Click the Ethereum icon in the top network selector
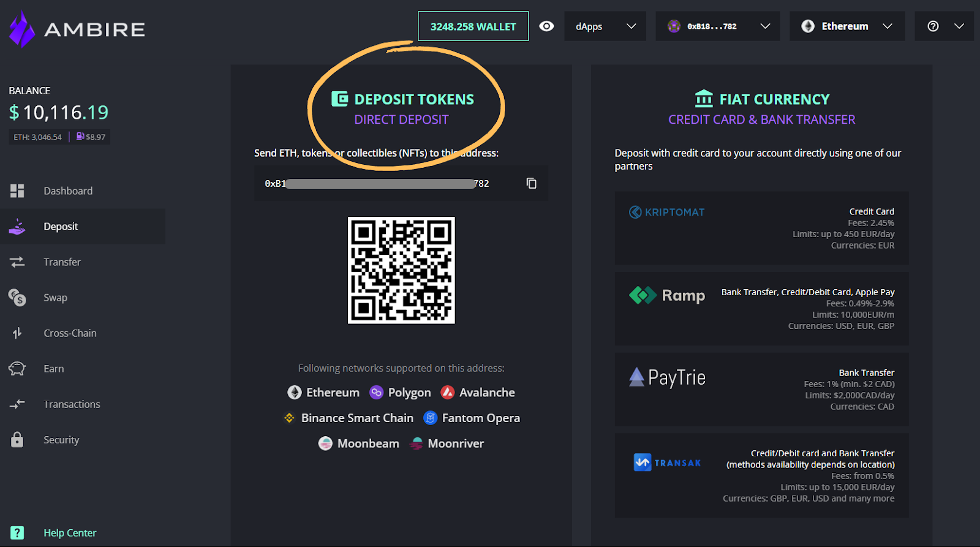This screenshot has height=547, width=980. tap(808, 26)
